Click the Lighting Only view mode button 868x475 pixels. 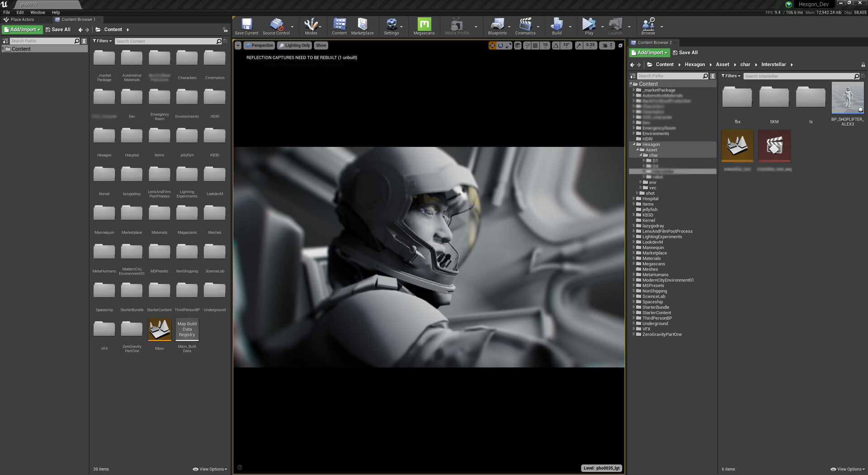pyautogui.click(x=294, y=46)
